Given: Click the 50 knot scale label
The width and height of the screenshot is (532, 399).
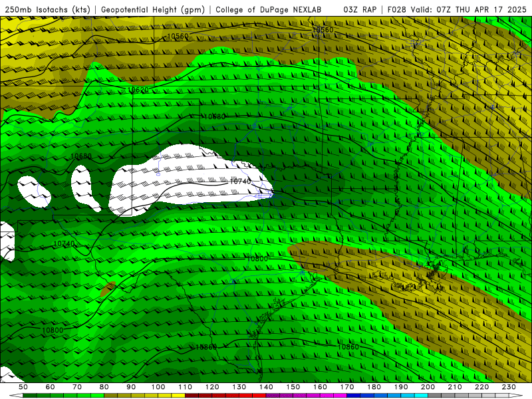Looking at the screenshot, I should pos(23,387).
